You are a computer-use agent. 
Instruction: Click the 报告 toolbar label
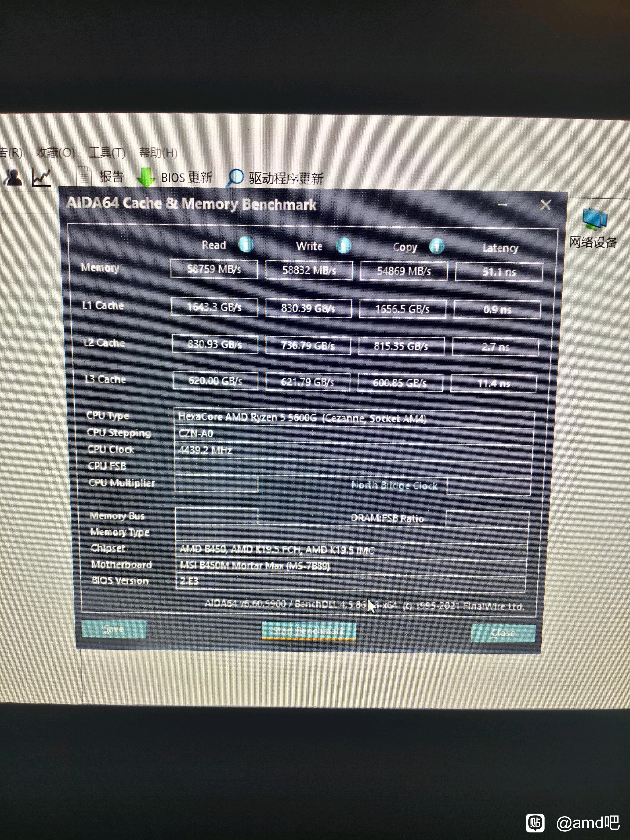coord(112,177)
